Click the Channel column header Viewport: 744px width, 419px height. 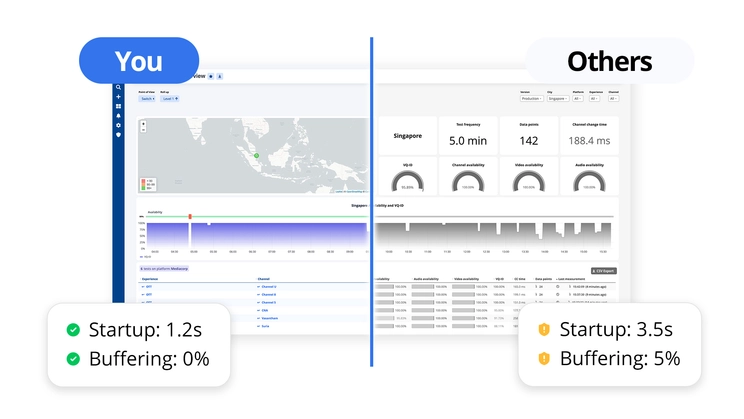point(264,279)
